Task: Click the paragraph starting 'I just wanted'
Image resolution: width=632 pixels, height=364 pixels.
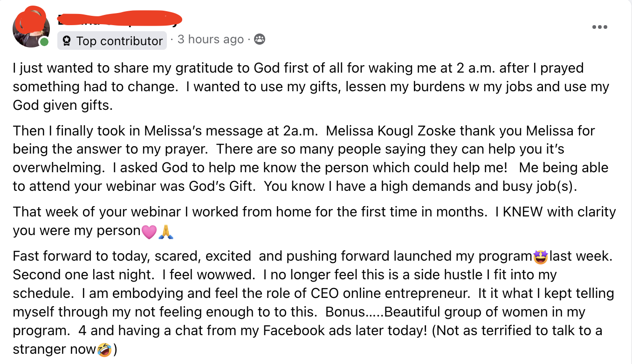Action: [x=298, y=87]
